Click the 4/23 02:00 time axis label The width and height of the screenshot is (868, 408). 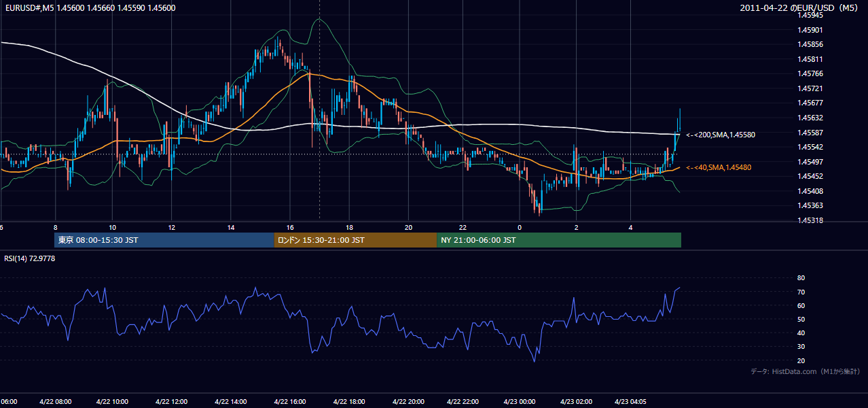point(576,401)
